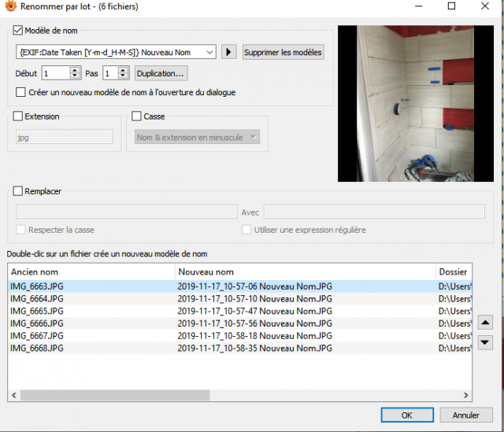Enable the Extension checkbox
The image size is (504, 432).
tap(17, 116)
